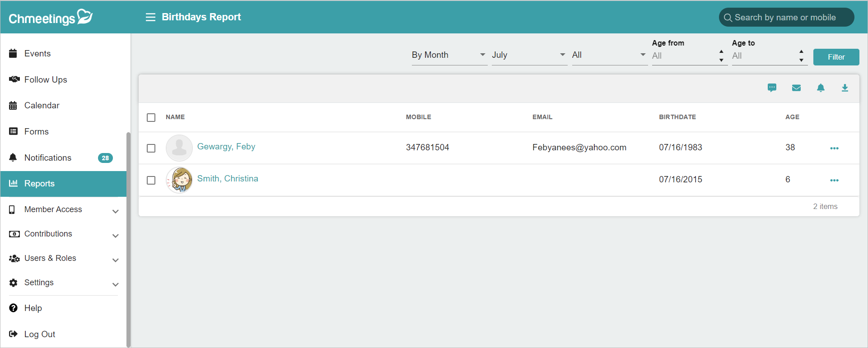868x348 pixels.
Task: Click the search magnifier icon
Action: (728, 18)
